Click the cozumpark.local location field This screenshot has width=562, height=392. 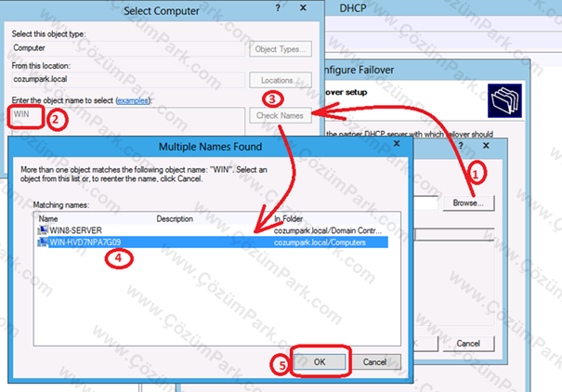(x=128, y=79)
